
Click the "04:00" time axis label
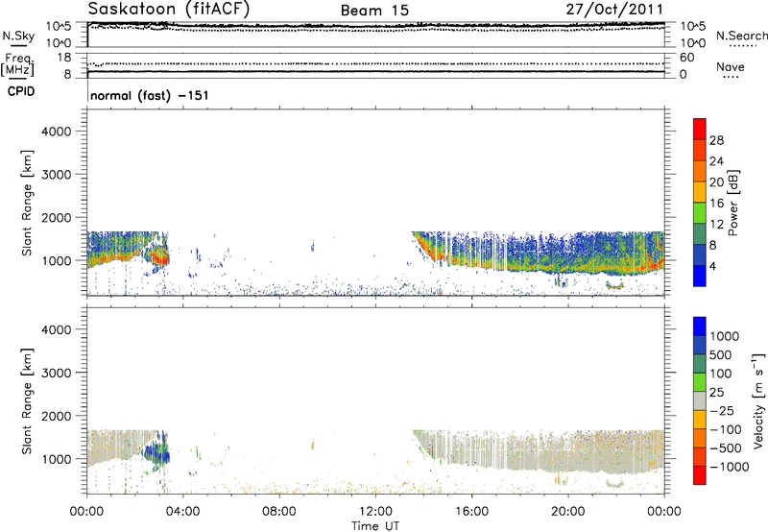pos(182,512)
